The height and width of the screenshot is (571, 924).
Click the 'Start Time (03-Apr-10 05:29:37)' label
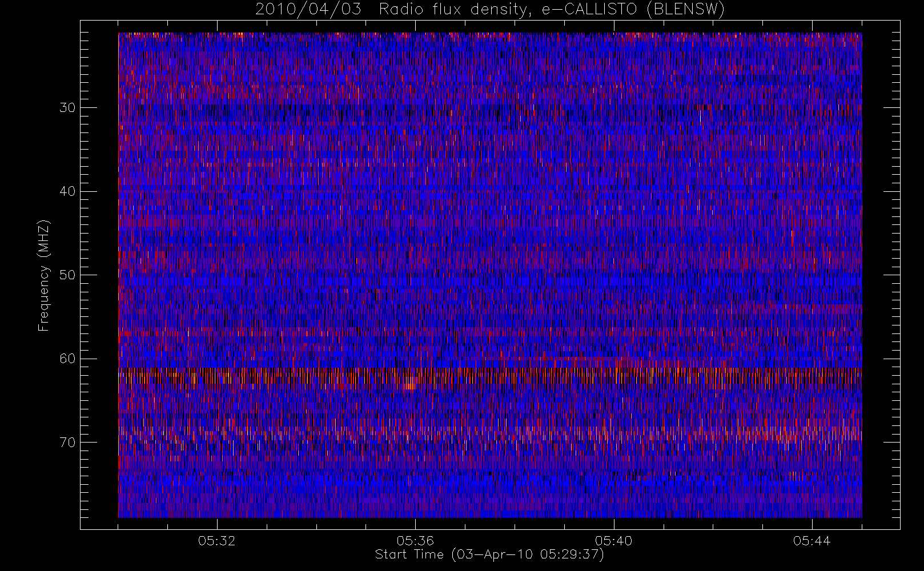(489, 554)
